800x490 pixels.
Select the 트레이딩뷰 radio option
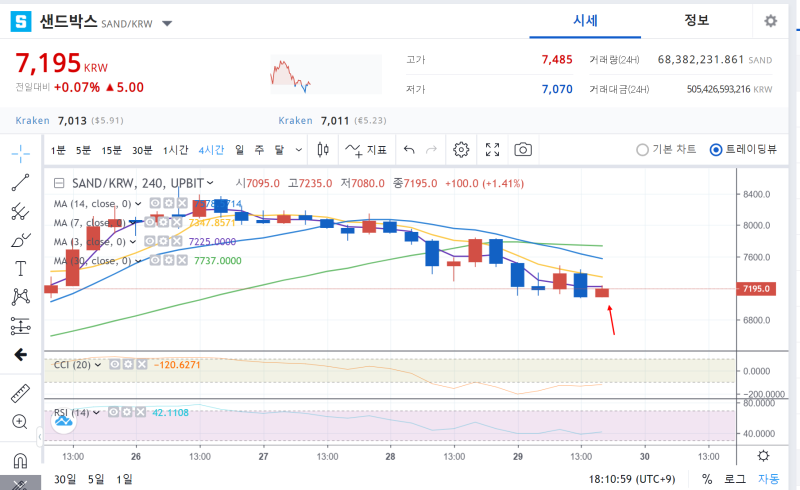(x=743, y=150)
